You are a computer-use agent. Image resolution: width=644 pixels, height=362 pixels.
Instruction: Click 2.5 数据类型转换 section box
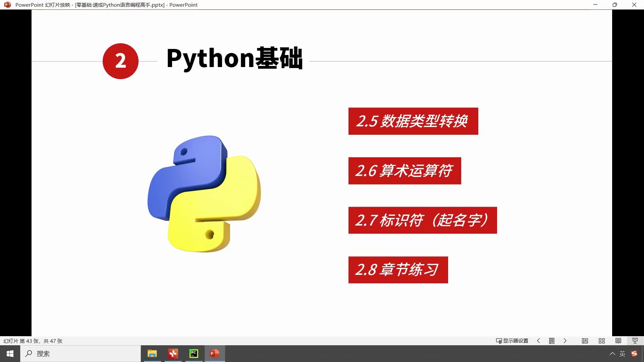click(x=413, y=121)
